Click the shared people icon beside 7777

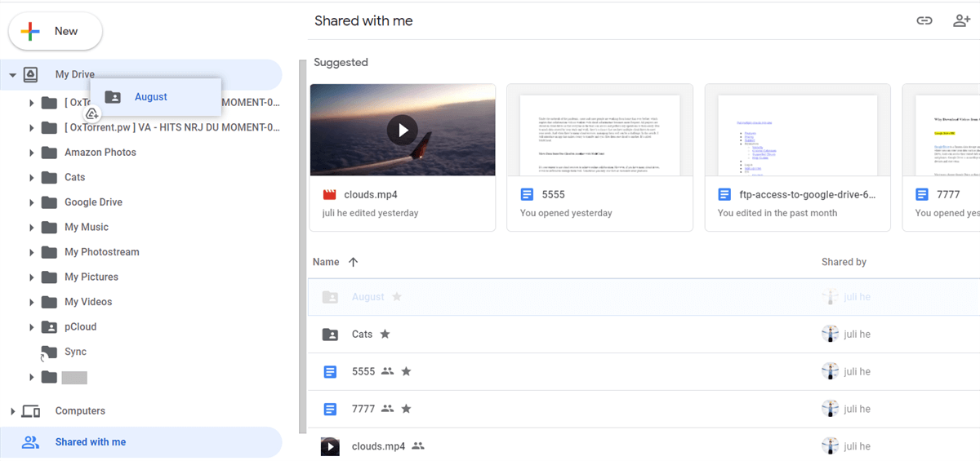coord(388,409)
